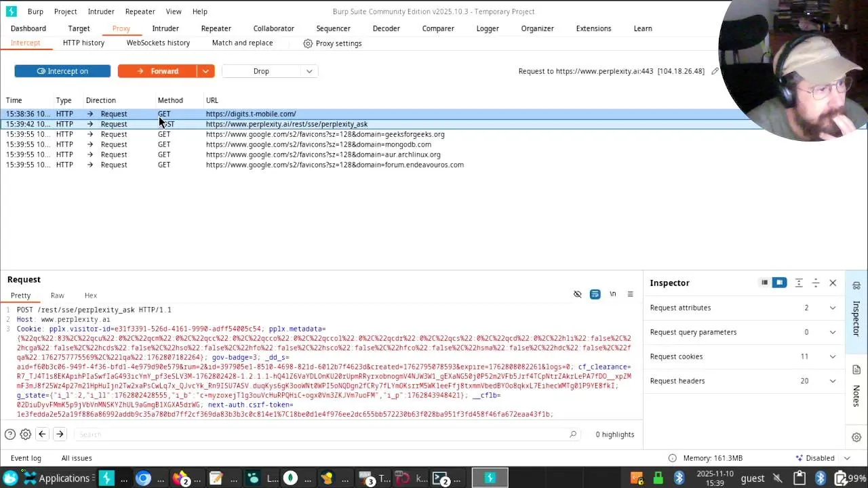Screen dimensions: 868x488
Task: Click the edit pencil next to target host
Action: coord(715,71)
